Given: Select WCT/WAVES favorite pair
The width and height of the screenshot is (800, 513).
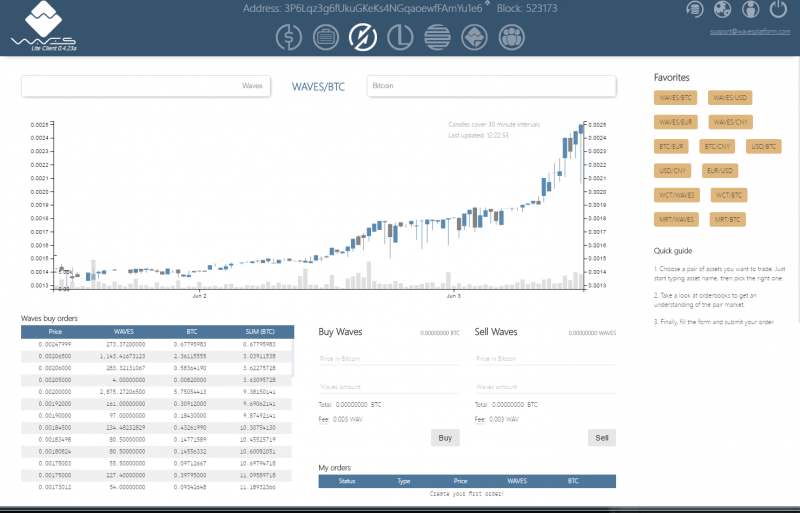Looking at the screenshot, I should pos(677,195).
